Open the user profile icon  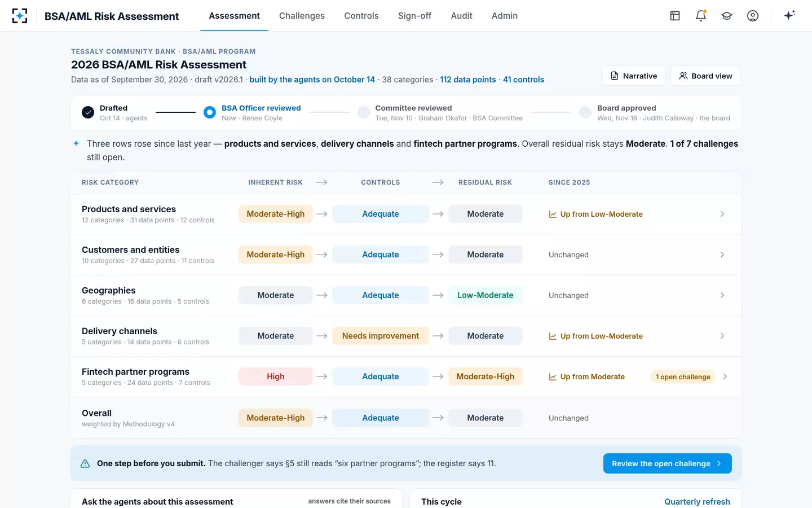[753, 16]
